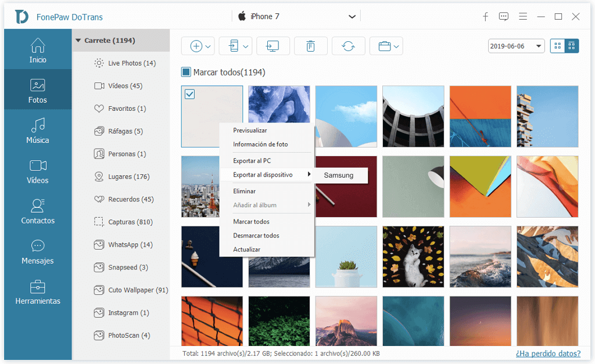This screenshot has width=595, height=364.
Task: Open the 2019-06-06 date dropdown
Action: click(x=516, y=46)
